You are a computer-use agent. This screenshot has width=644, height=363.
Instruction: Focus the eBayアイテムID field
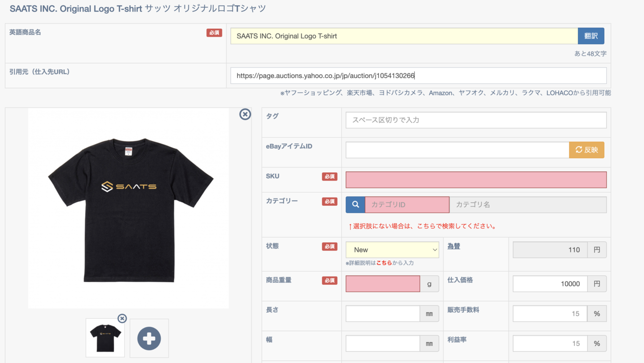[457, 150]
